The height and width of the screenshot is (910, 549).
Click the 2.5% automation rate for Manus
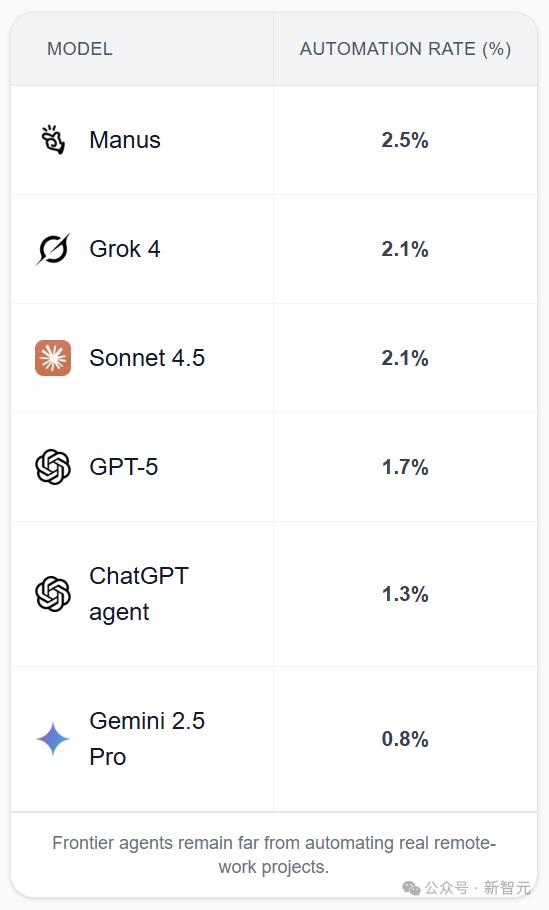point(405,140)
